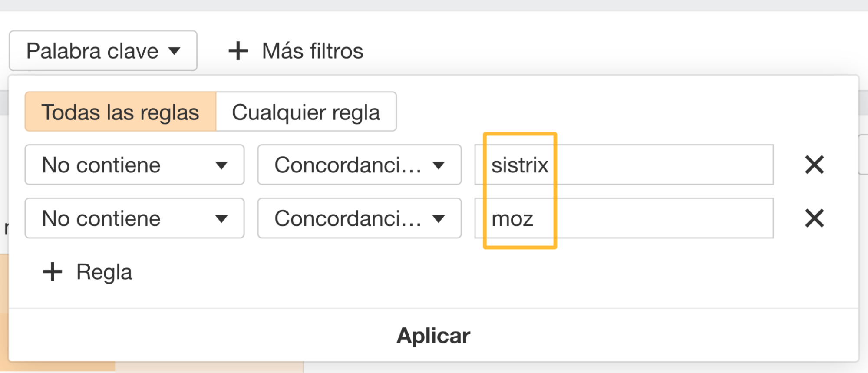Click the X icon on the first rule row

[x=814, y=165]
